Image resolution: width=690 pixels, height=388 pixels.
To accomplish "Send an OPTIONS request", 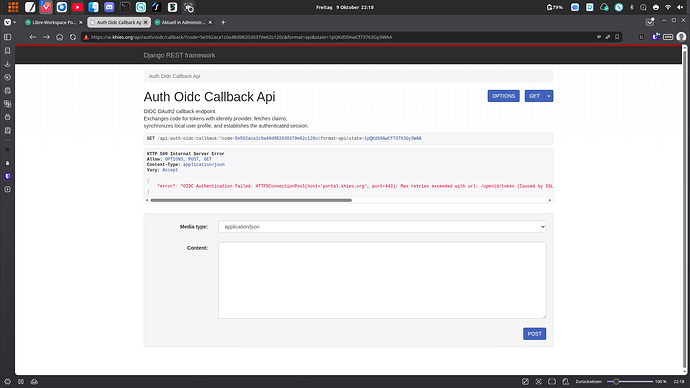I will click(x=503, y=96).
